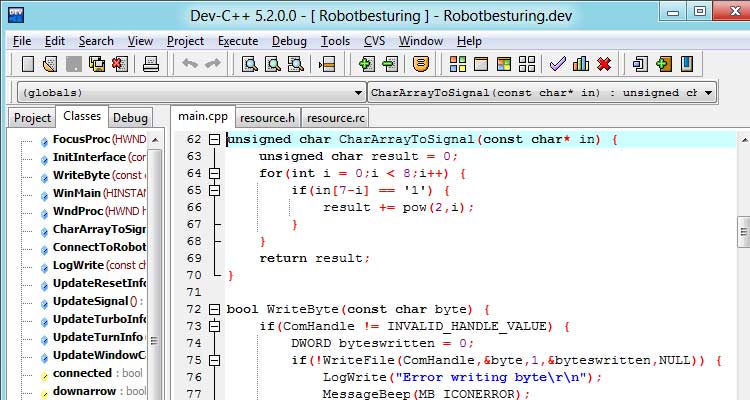
Task: Open the Help menu
Action: point(469,41)
